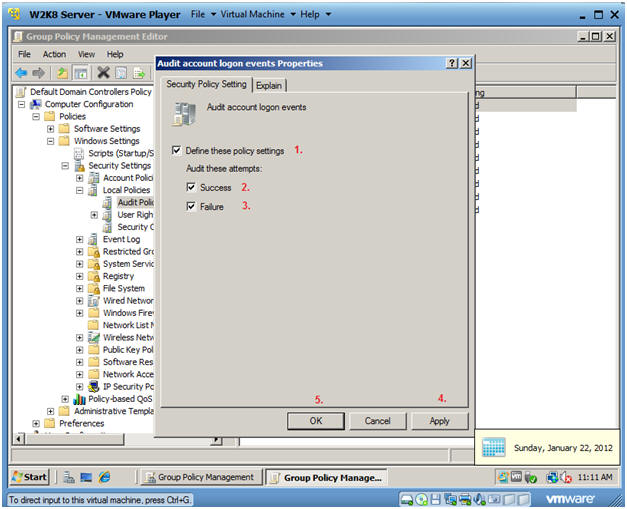627x509 pixels.
Task: Open the editor's Help menu
Action: (115, 54)
